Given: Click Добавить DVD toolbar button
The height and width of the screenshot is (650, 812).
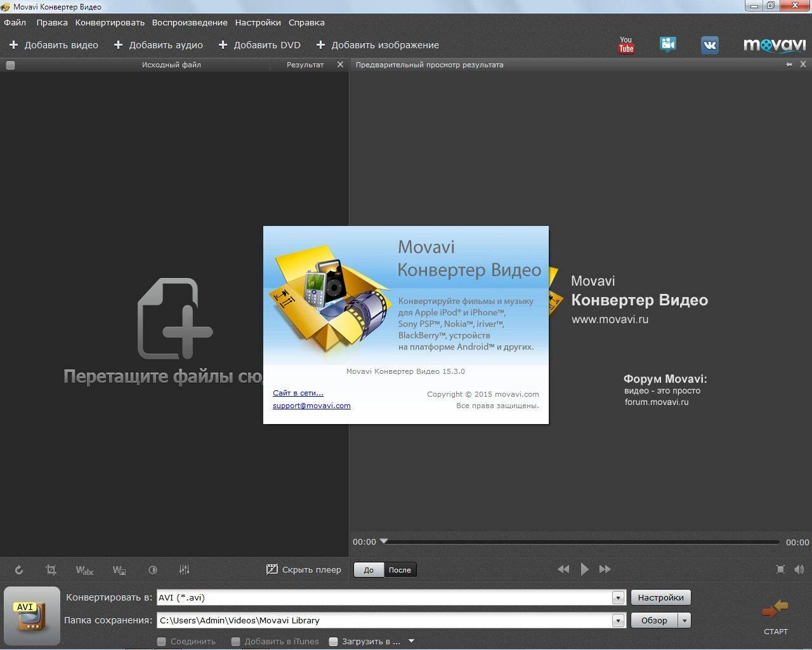Looking at the screenshot, I should click(x=259, y=45).
